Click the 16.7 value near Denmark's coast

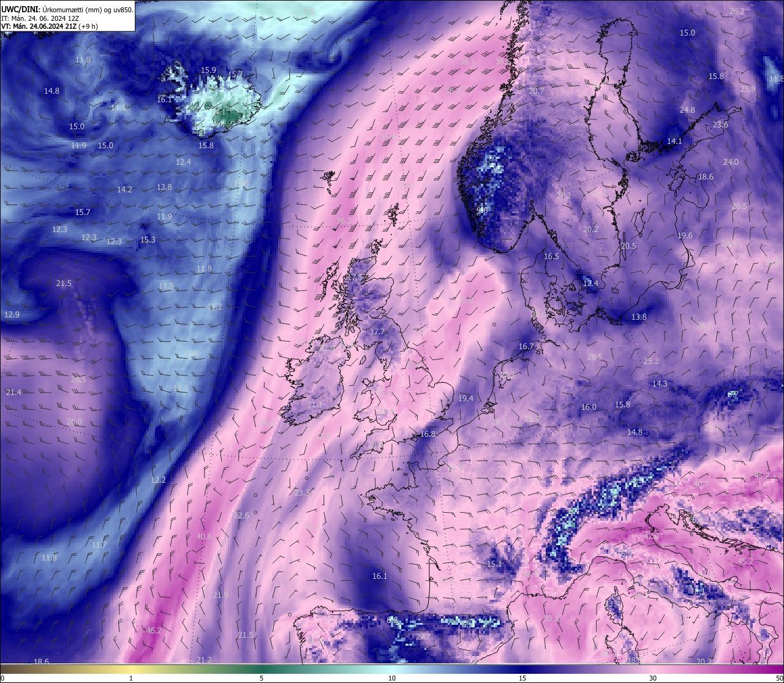526,347
